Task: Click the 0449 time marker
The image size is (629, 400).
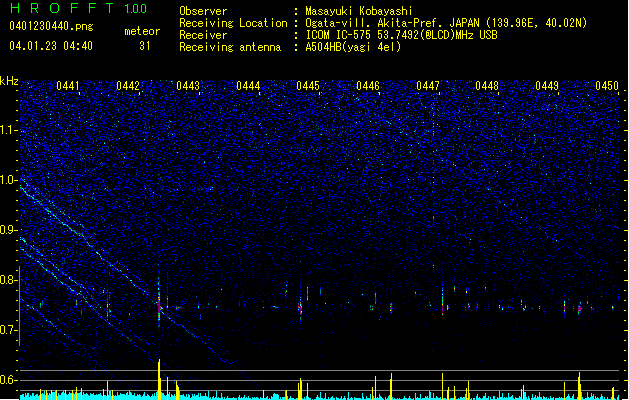Action: 547,86
